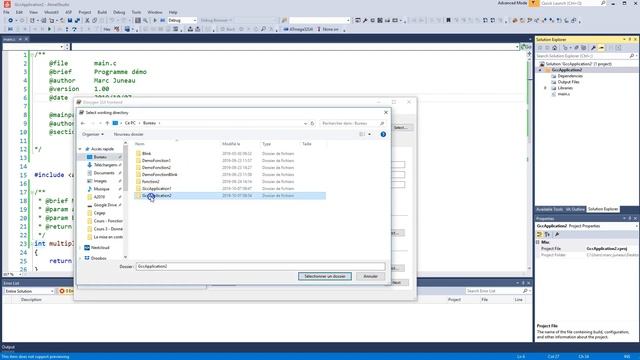The image size is (640, 360).
Task: Click Solution Explorer Home icon
Action: pos(554,48)
